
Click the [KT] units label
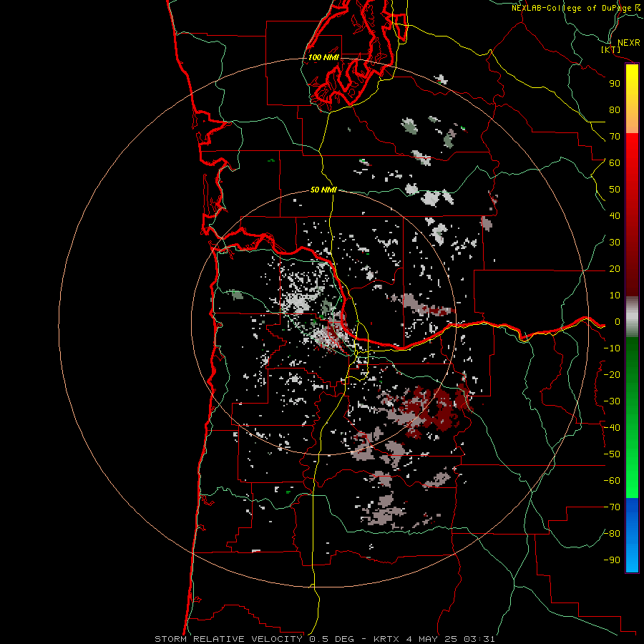610,49
